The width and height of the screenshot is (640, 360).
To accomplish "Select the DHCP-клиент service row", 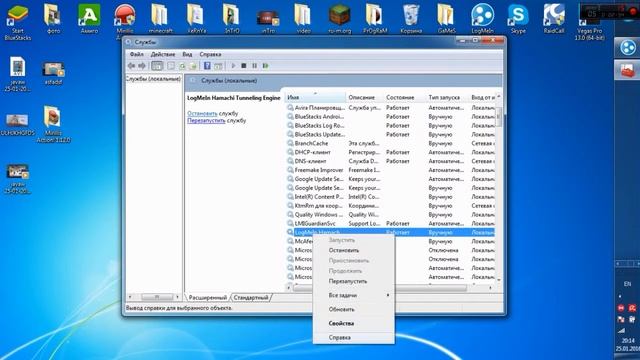I will [390, 152].
